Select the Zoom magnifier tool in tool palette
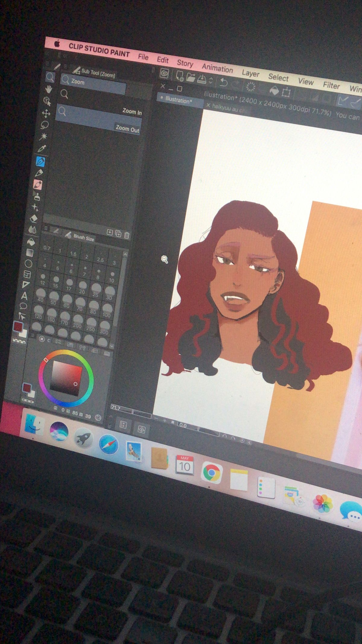Screen dimensions: 362x644 (x=50, y=77)
